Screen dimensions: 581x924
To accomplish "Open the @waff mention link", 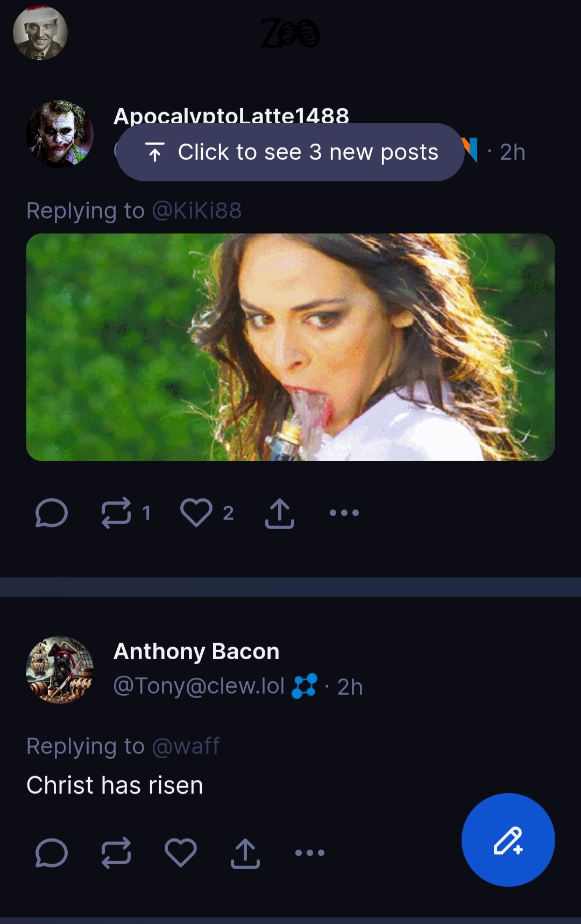I will pos(186,746).
